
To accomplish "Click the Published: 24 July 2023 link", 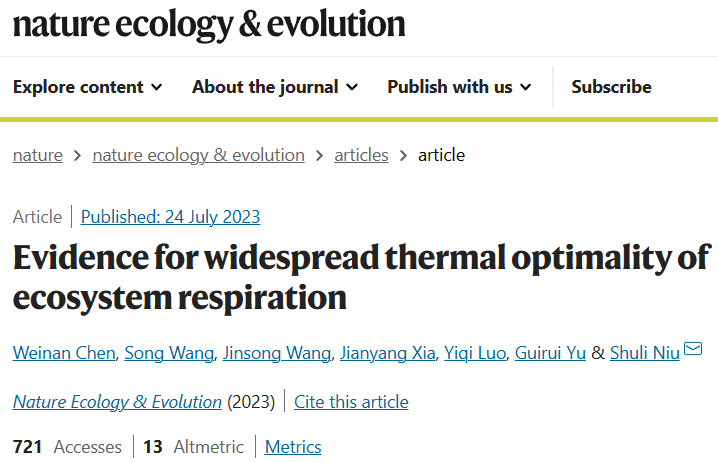I will (x=170, y=217).
